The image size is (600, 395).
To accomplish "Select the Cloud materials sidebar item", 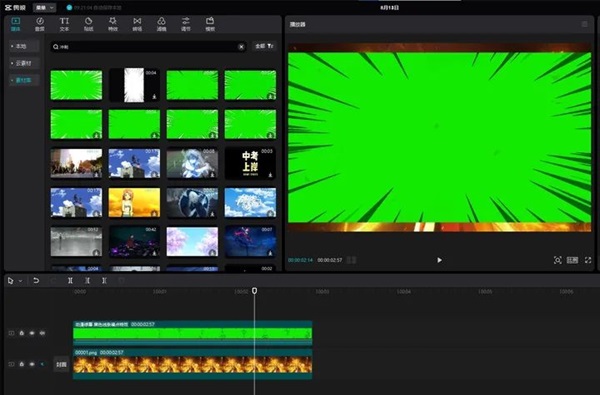I will 24,63.
